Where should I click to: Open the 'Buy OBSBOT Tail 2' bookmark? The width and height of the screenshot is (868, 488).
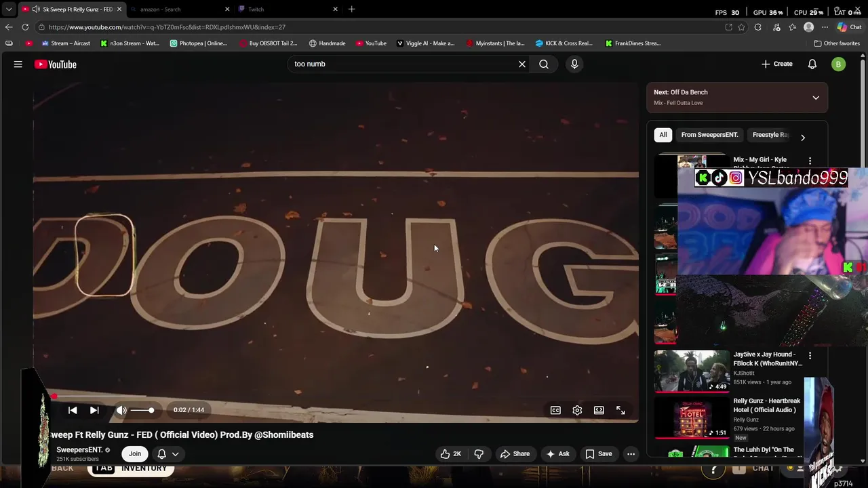click(269, 43)
